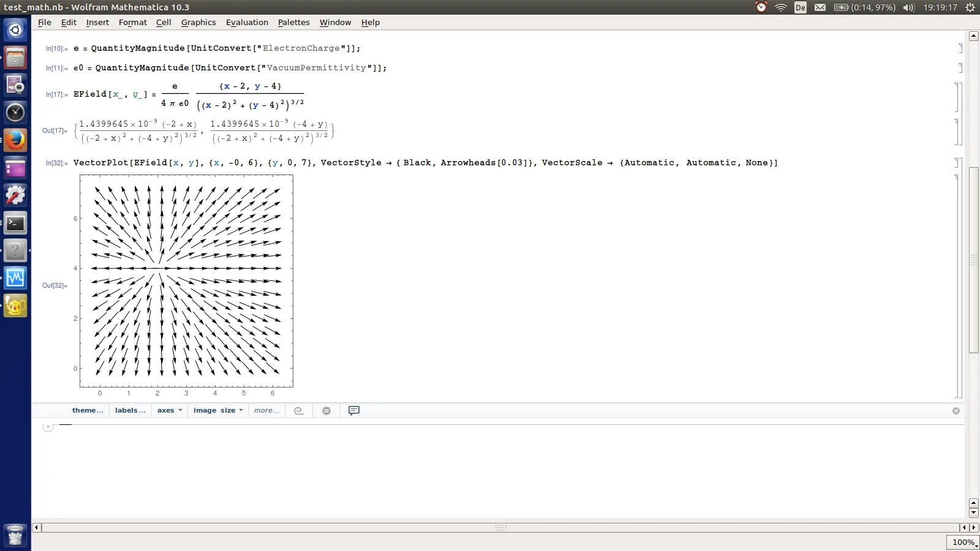This screenshot has width=980, height=551.
Task: Click the Out[32] cell label
Action: 55,286
